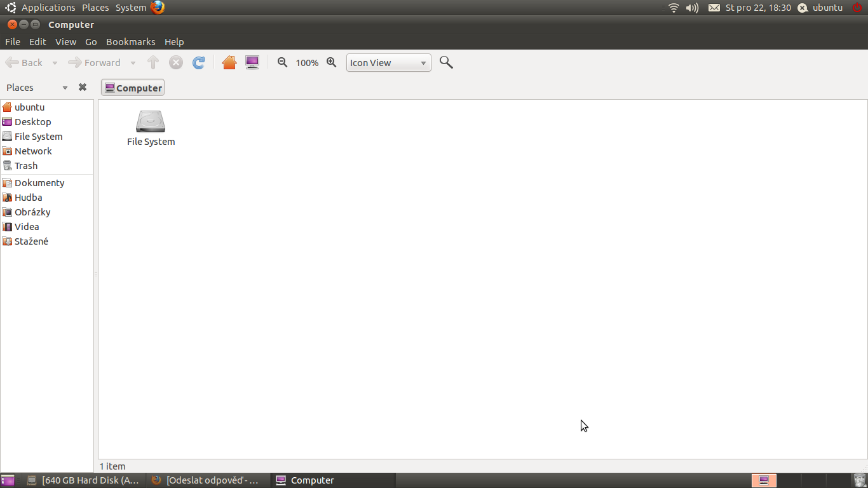Zoom out using the minus magnifier
Viewport: 868px width, 488px height.
tap(283, 62)
